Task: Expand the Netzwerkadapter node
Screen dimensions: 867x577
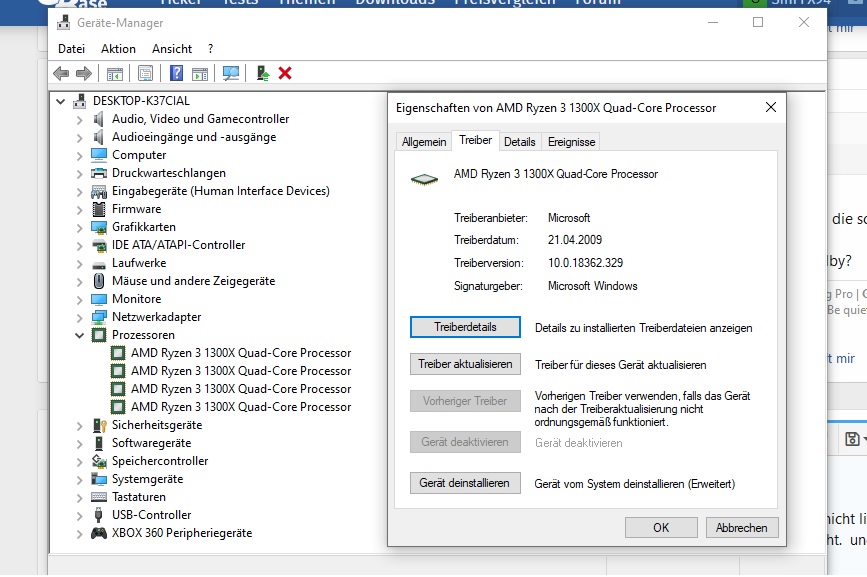Action: (x=80, y=317)
